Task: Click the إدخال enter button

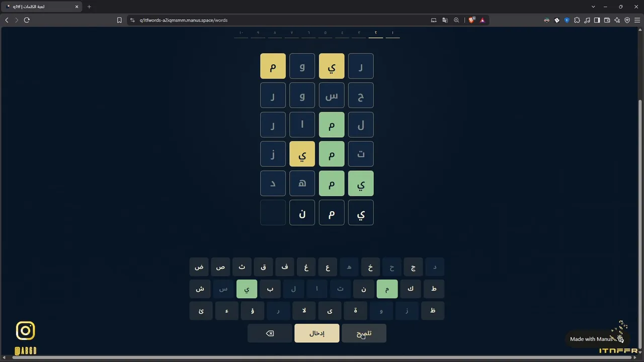Action: [x=317, y=333]
